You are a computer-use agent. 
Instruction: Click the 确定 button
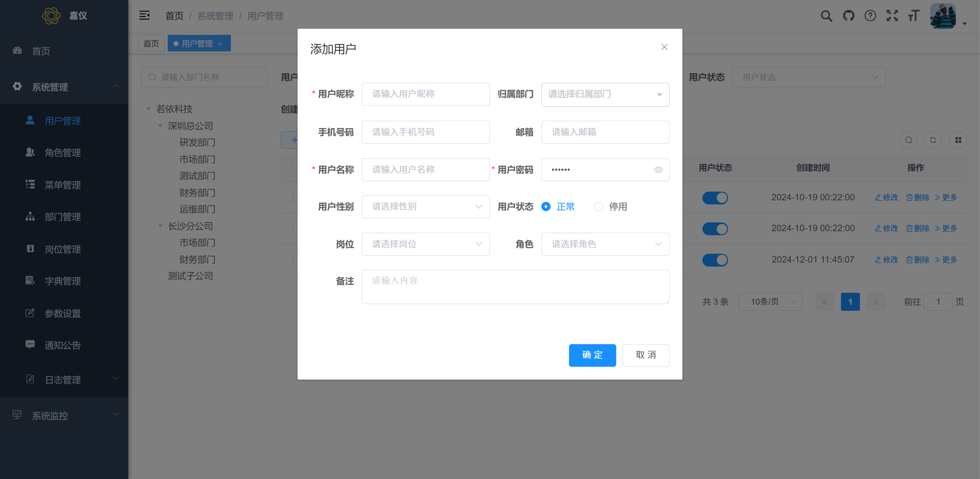click(x=592, y=355)
